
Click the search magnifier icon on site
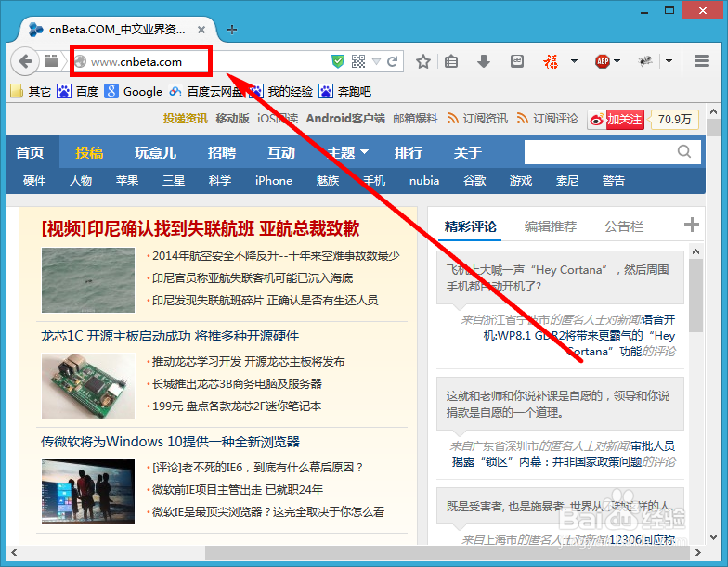point(683,151)
